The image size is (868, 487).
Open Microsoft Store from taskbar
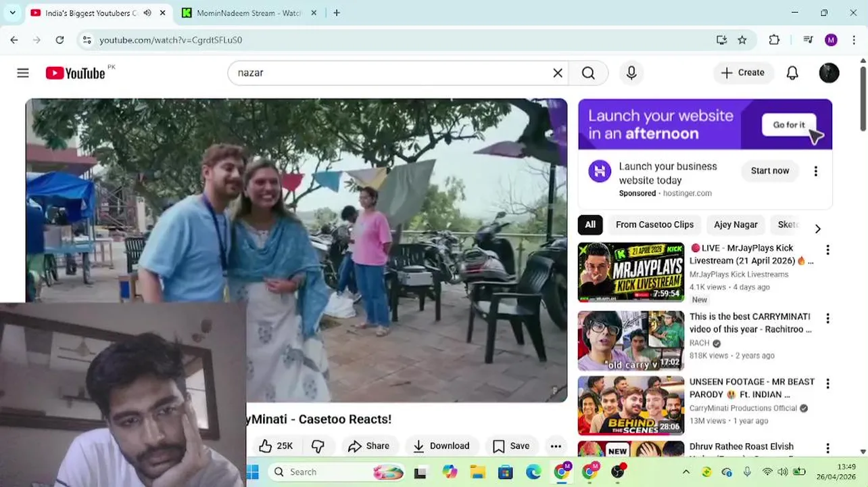coord(505,472)
